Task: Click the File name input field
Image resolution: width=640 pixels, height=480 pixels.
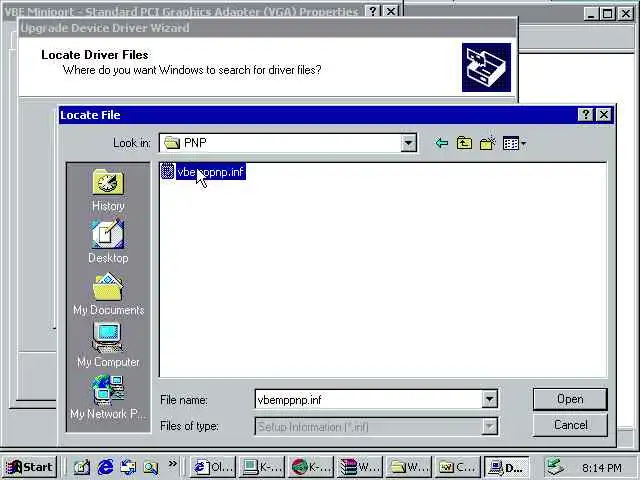Action: [369, 400]
